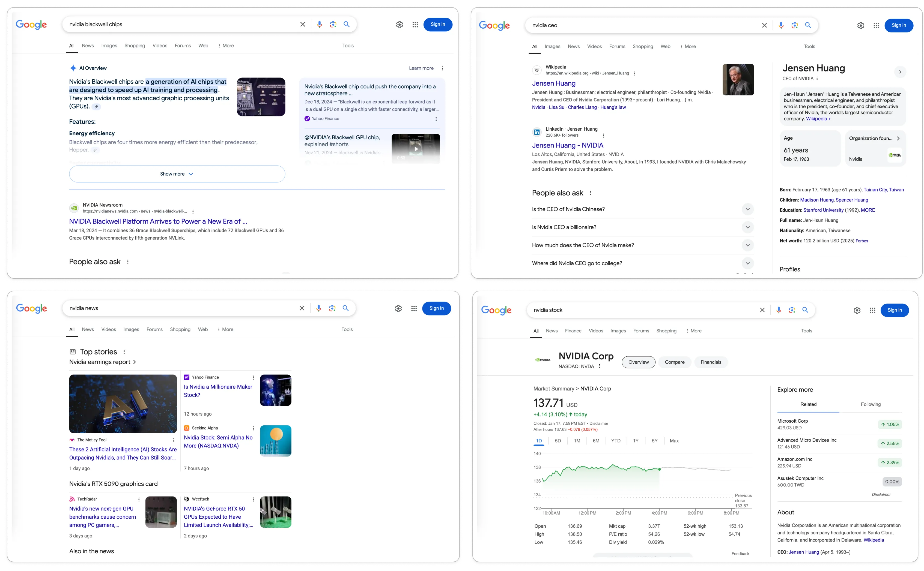Open Google Lens in nvidia ceo search bar
924x571 pixels.
(794, 25)
